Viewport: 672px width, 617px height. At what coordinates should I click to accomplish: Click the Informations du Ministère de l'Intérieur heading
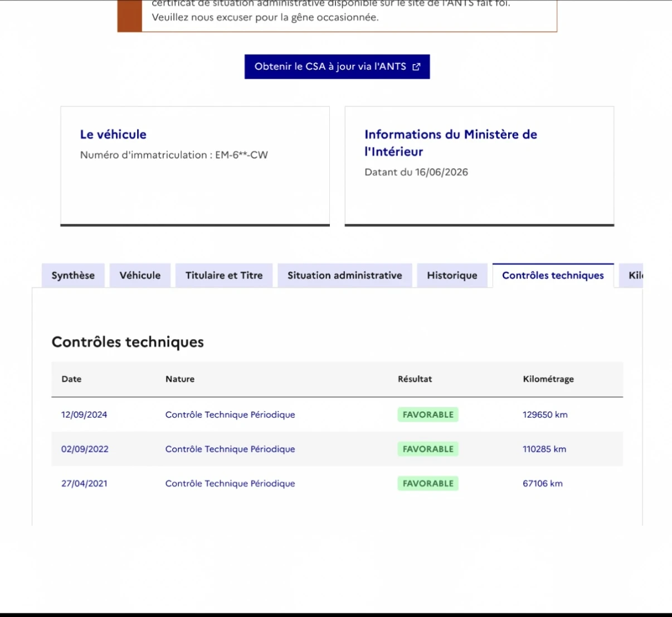451,143
